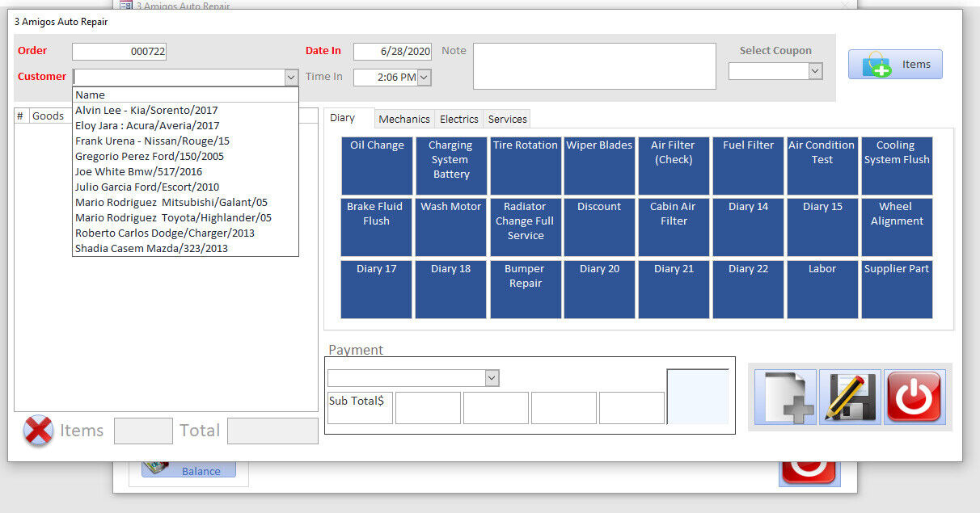Click Balance button in background window
The image size is (980, 513).
[x=188, y=471]
